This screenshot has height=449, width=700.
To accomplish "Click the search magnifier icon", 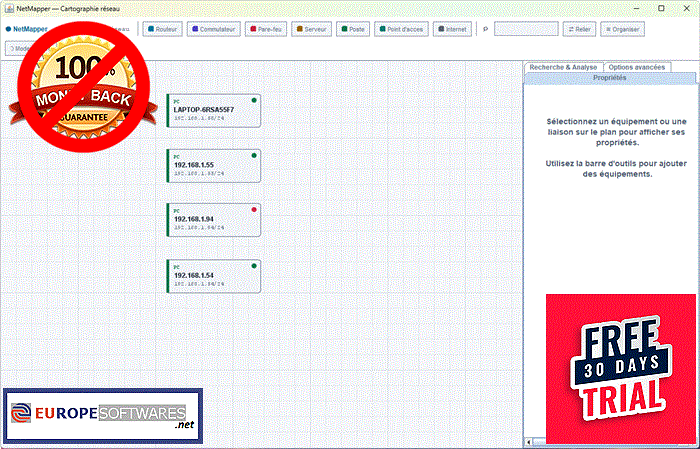I will (x=485, y=29).
